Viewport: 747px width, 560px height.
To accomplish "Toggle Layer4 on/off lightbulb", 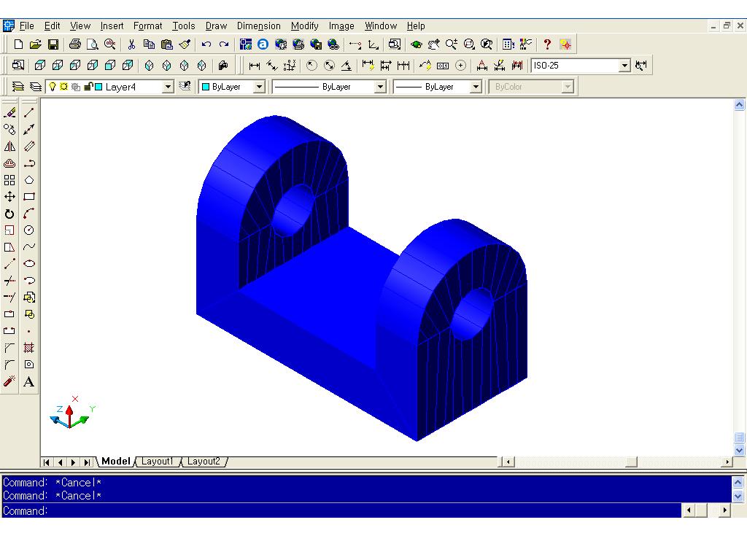I will pyautogui.click(x=53, y=87).
